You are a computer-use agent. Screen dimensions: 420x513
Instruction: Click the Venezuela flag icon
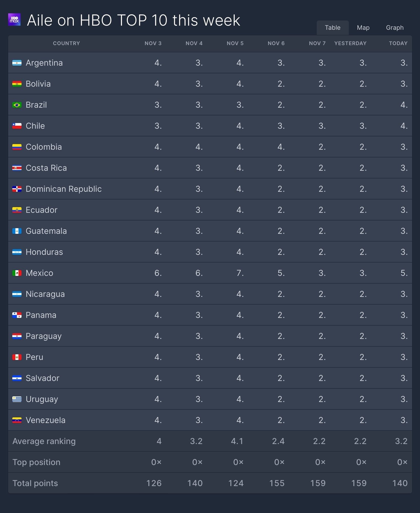(x=17, y=420)
